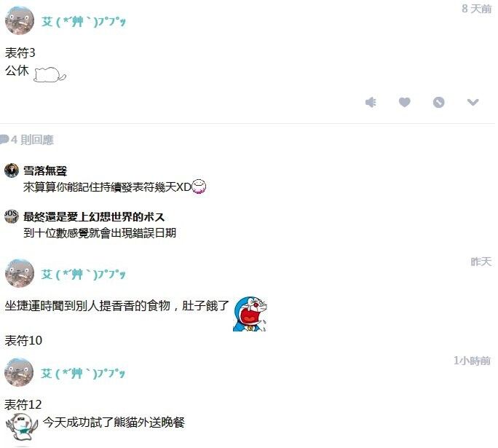Viewport: 498px width, 448px height.
Task: Open the top post author username link
Action: (x=84, y=22)
